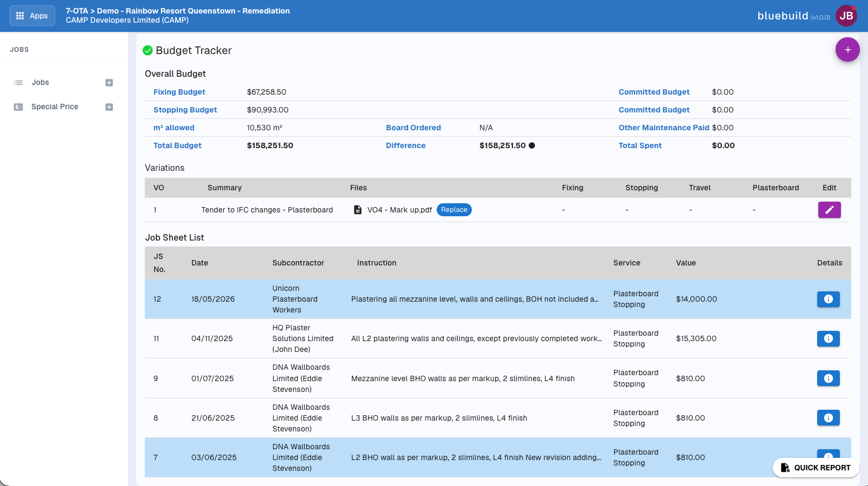The height and width of the screenshot is (486, 868).
Task: Click the $67,258.50 fixing budget value
Action: click(266, 92)
